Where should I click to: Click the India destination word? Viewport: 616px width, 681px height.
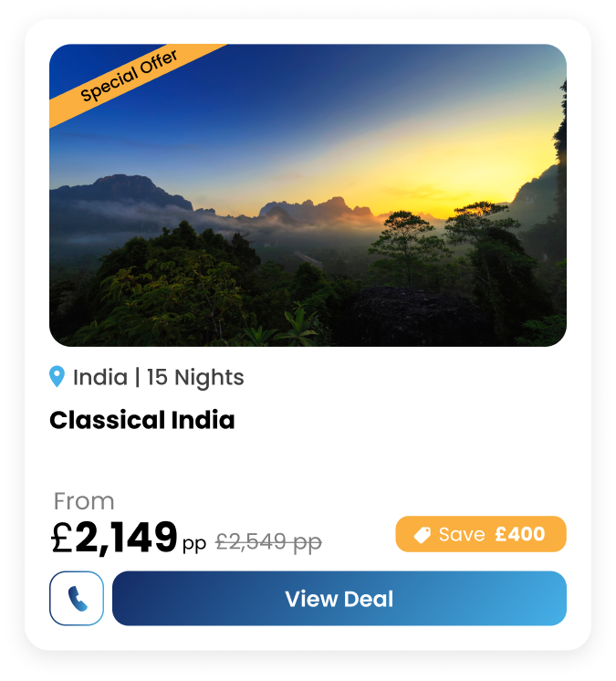click(x=100, y=377)
